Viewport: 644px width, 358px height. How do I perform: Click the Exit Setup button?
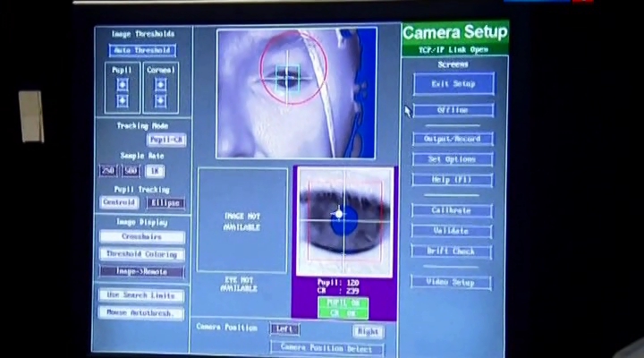[x=453, y=84]
